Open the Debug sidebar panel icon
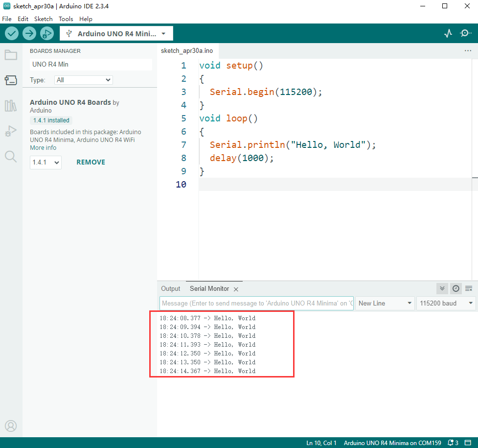This screenshot has height=448, width=478. pos(11,131)
